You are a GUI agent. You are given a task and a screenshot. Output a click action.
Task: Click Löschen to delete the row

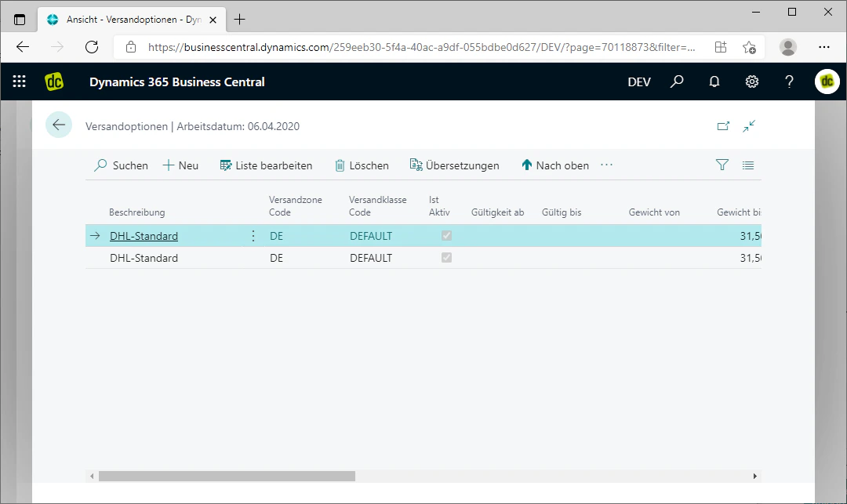(362, 165)
